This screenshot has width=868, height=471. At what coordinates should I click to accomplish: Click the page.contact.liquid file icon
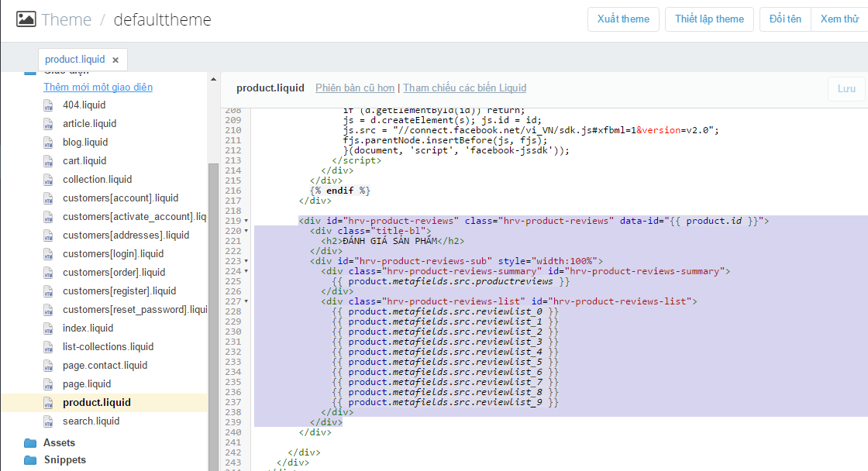49,366
